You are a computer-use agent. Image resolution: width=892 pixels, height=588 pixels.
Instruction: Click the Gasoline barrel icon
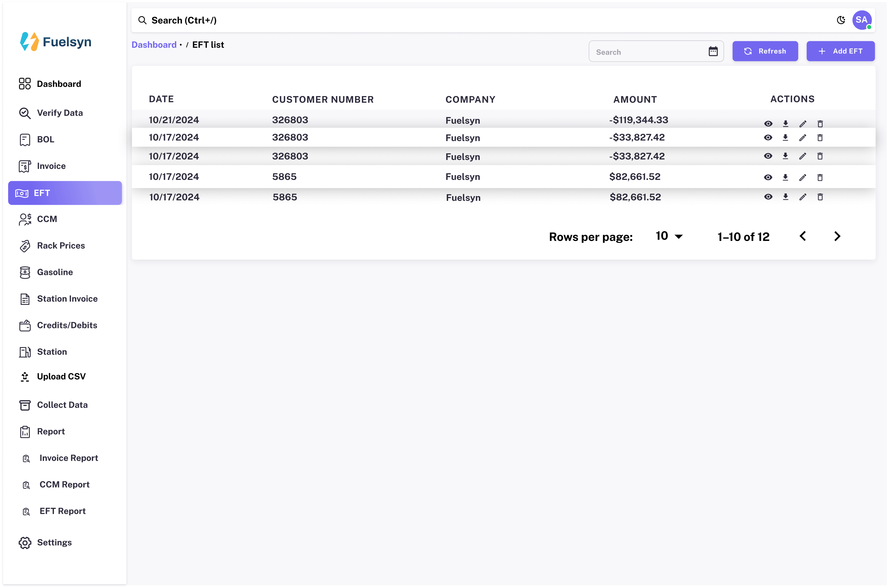25,273
